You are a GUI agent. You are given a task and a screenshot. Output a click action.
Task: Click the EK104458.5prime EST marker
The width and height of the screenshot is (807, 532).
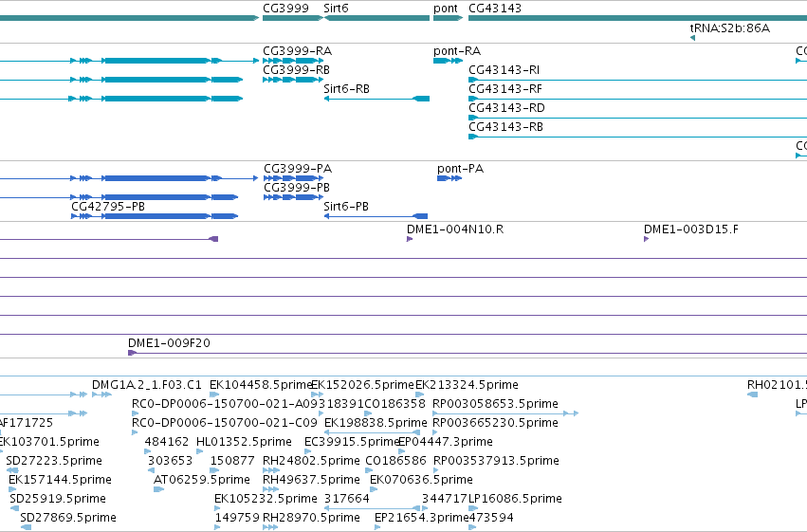(x=214, y=394)
